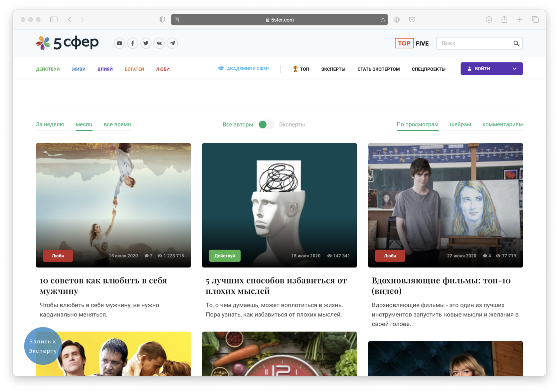559x392 pixels.
Task: Open the Эксперты menu item
Action: 333,69
